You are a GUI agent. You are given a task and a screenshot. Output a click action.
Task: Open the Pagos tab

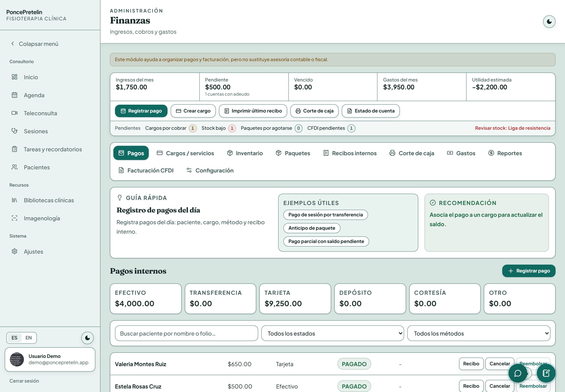pos(131,153)
